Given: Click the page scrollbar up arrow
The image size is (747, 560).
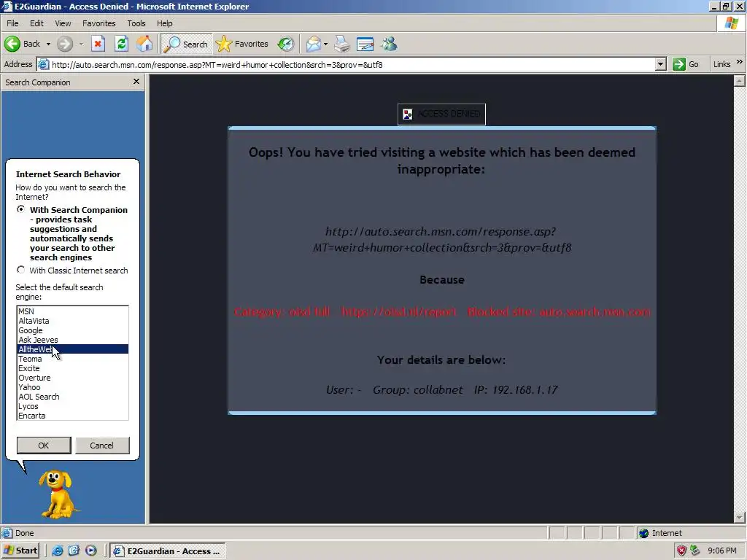Looking at the screenshot, I should [740, 80].
